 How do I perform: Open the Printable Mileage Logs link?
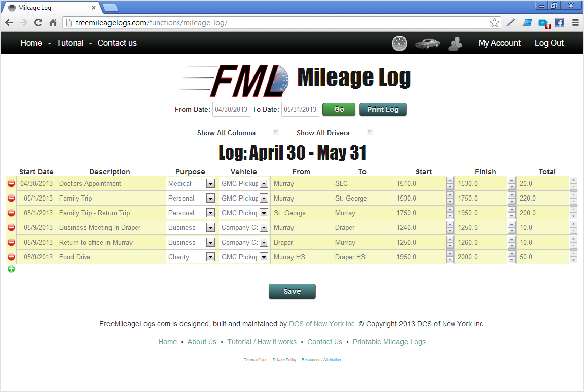point(389,342)
